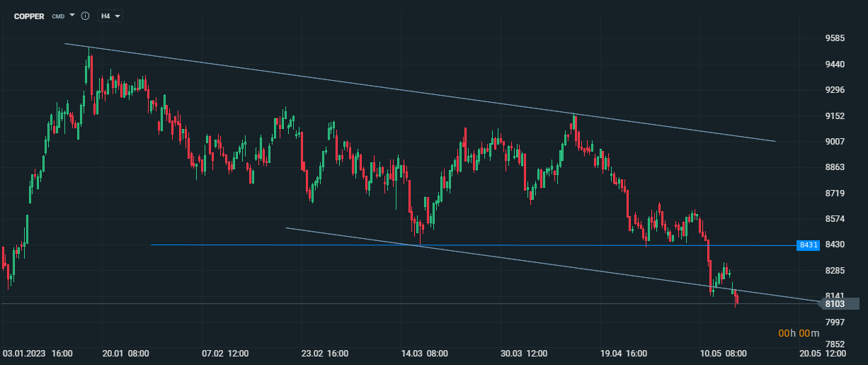Viewport: 868px width, 365px height.
Task: Click the 7852 price axis label
Action: [836, 344]
